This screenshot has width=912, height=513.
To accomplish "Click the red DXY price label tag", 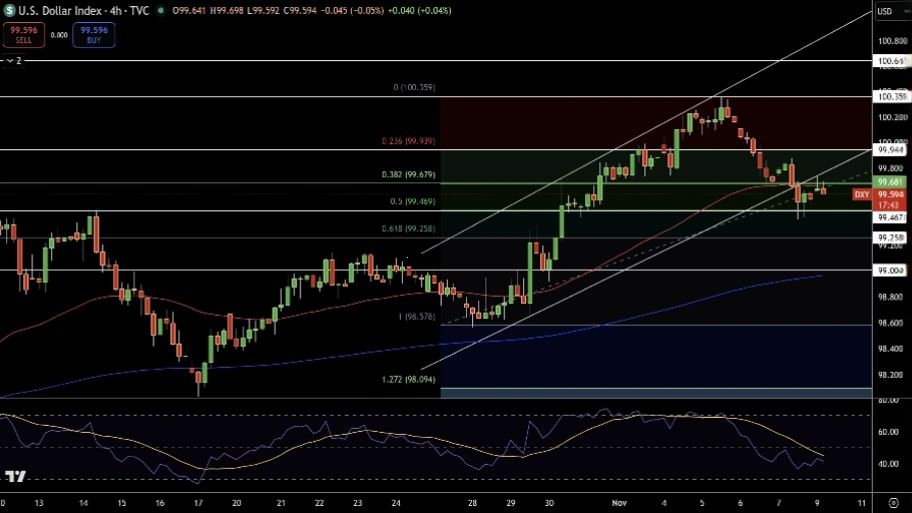I will [x=861, y=194].
